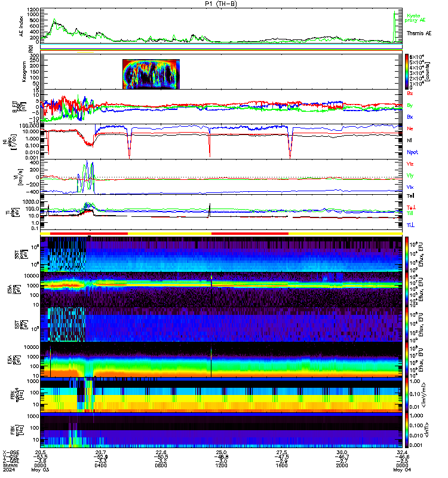Click the blue 'Ti⊥' temperature legend label
The image size is (448, 478).
[410, 225]
